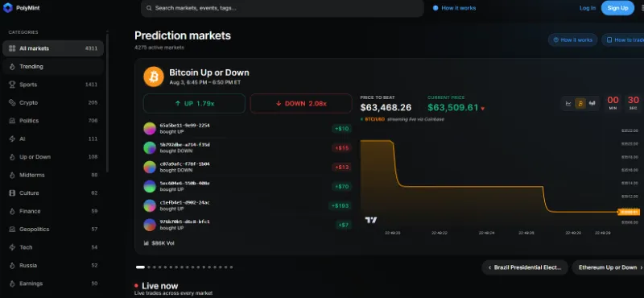Click the orange Bitcoin coin icon
Screen dimensions: 644x298
[x=154, y=77]
